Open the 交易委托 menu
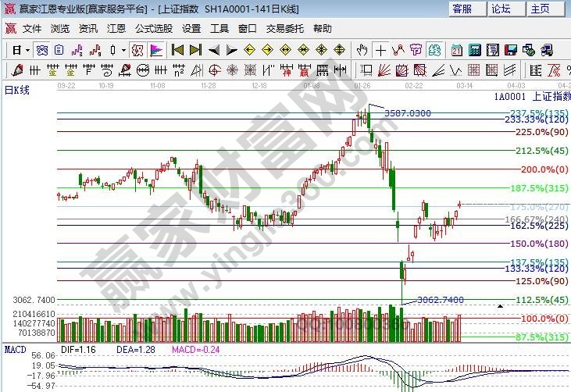571x392 pixels. point(284,29)
